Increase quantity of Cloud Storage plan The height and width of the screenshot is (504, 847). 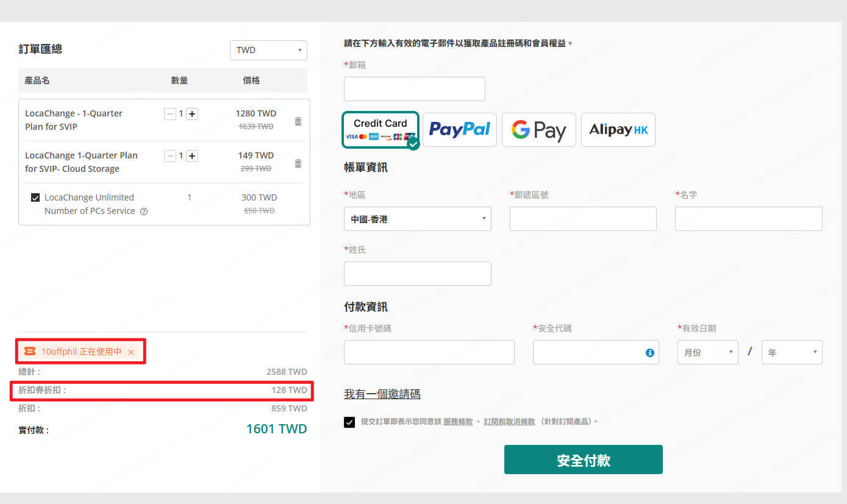pyautogui.click(x=192, y=156)
